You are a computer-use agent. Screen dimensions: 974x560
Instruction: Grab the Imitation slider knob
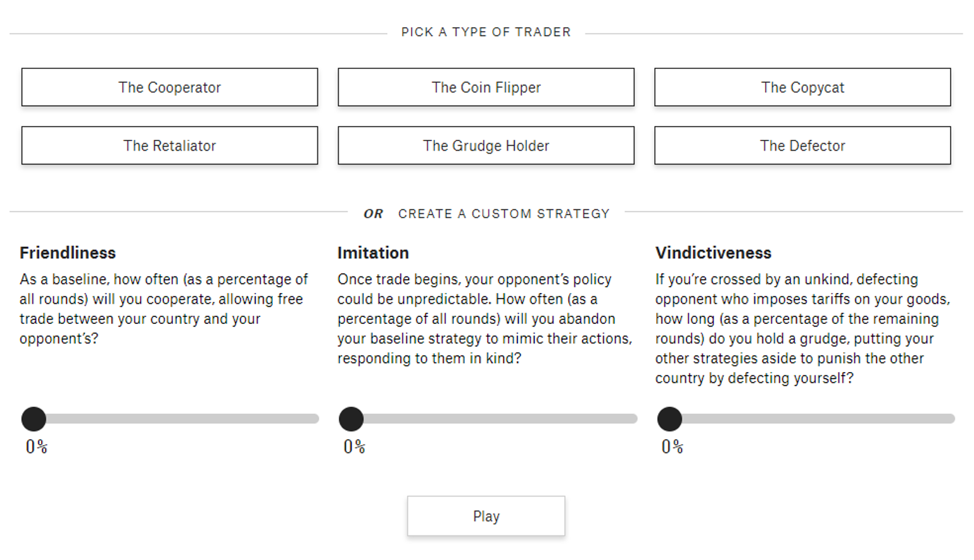(x=351, y=419)
